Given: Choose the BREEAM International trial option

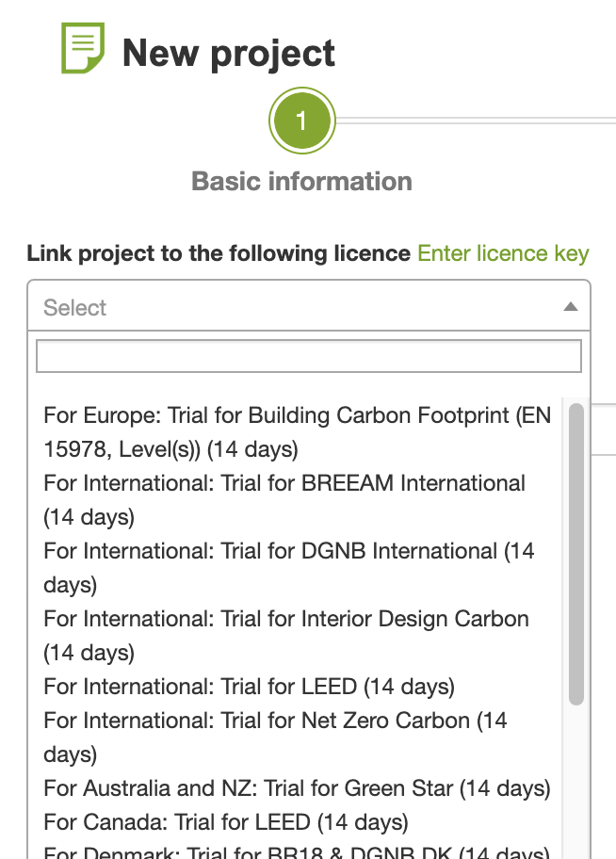Looking at the screenshot, I should point(284,499).
